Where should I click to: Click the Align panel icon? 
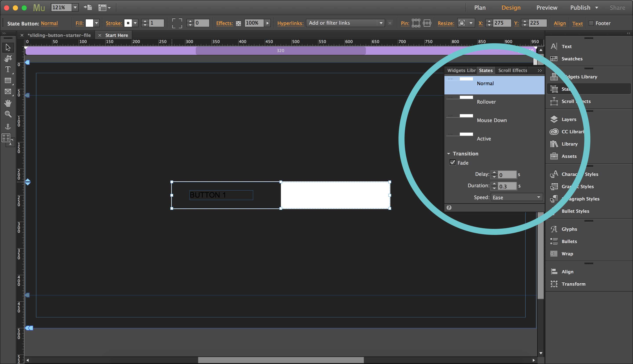554,272
